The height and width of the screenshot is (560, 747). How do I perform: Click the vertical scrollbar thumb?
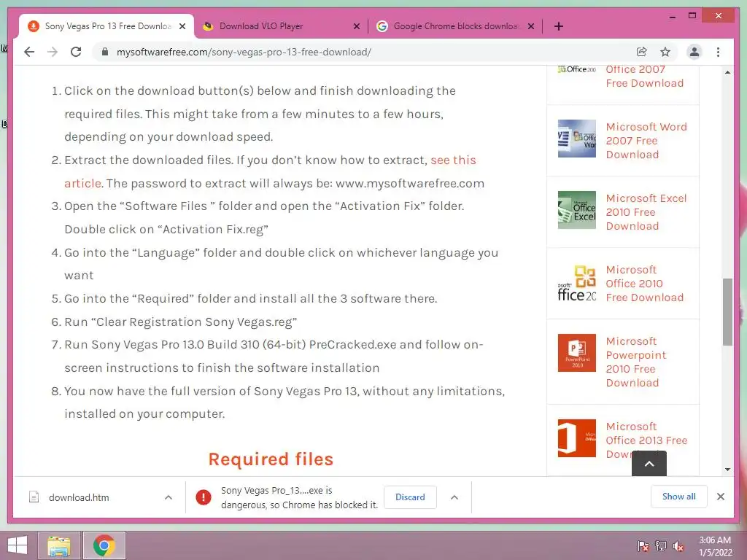click(727, 312)
